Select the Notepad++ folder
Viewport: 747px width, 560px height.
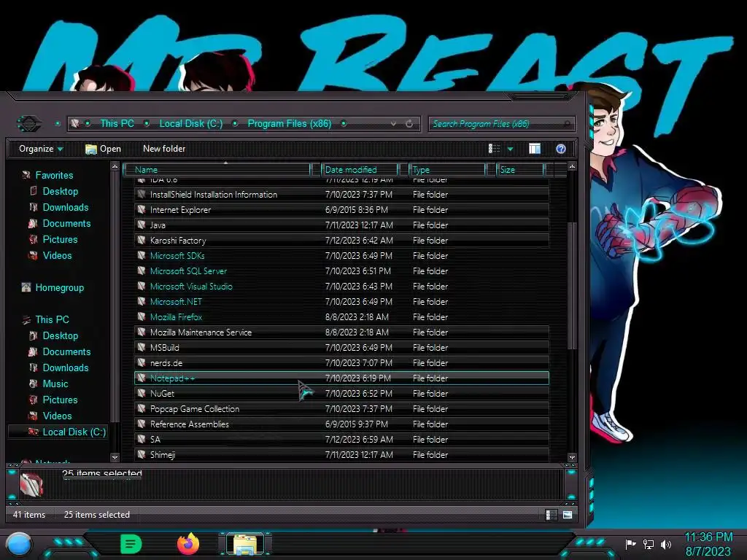click(341, 378)
